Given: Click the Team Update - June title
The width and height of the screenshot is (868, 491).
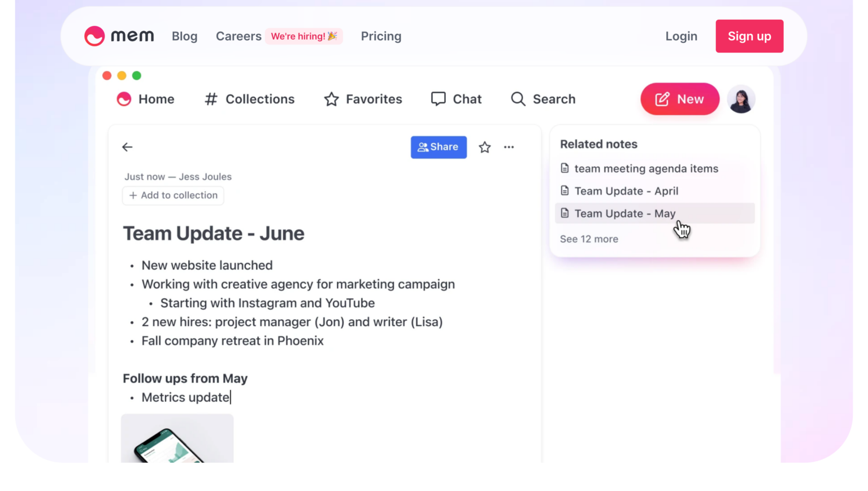Looking at the screenshot, I should pyautogui.click(x=214, y=233).
